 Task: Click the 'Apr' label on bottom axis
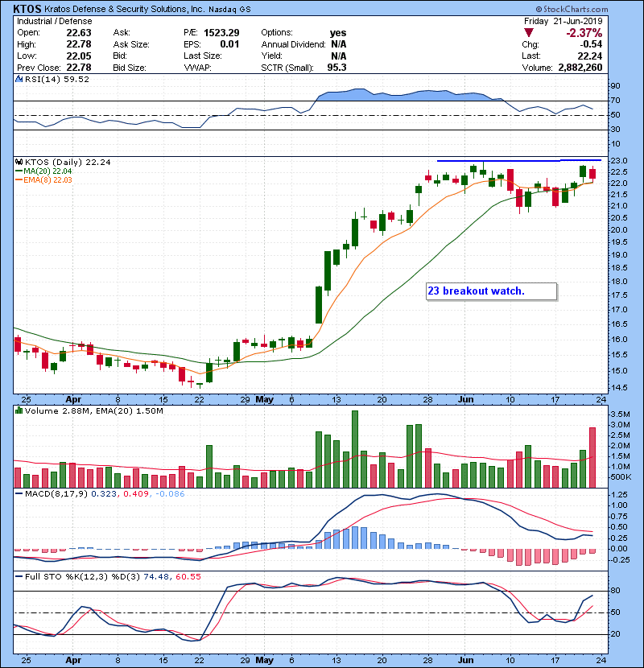click(73, 660)
